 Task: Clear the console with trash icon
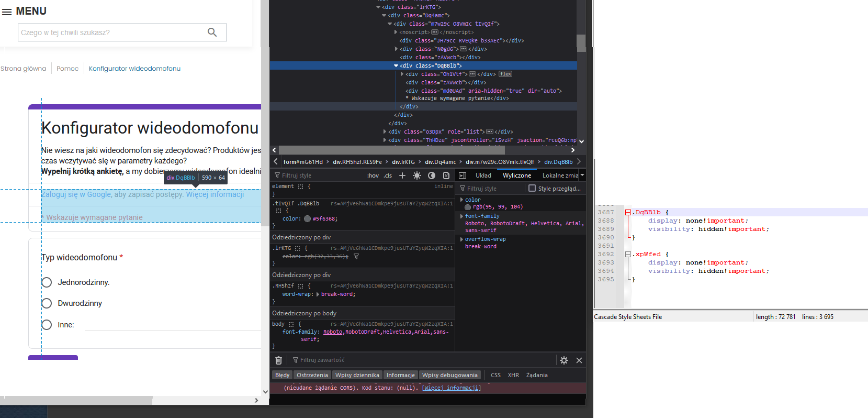278,360
